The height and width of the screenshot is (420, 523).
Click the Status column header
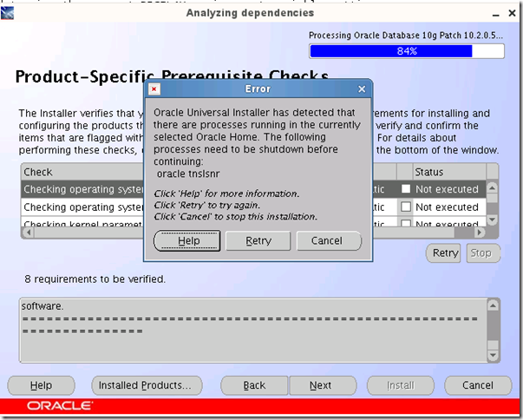pyautogui.click(x=449, y=172)
